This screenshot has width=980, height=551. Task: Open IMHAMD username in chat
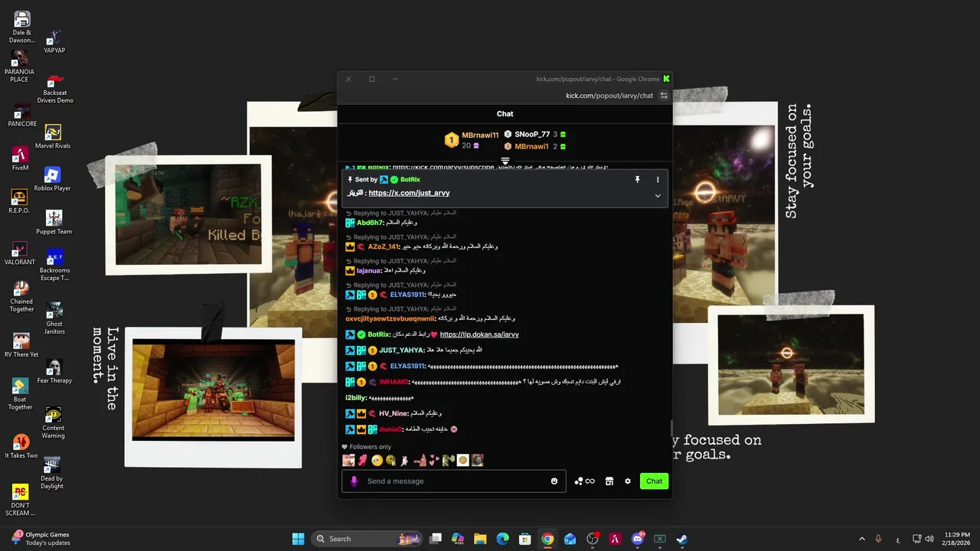click(x=394, y=382)
